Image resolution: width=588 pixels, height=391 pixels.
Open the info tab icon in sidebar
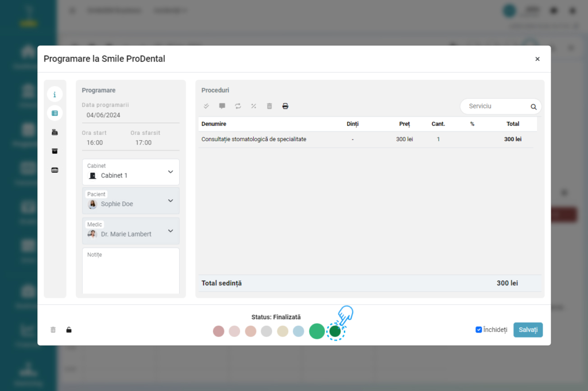(x=55, y=95)
